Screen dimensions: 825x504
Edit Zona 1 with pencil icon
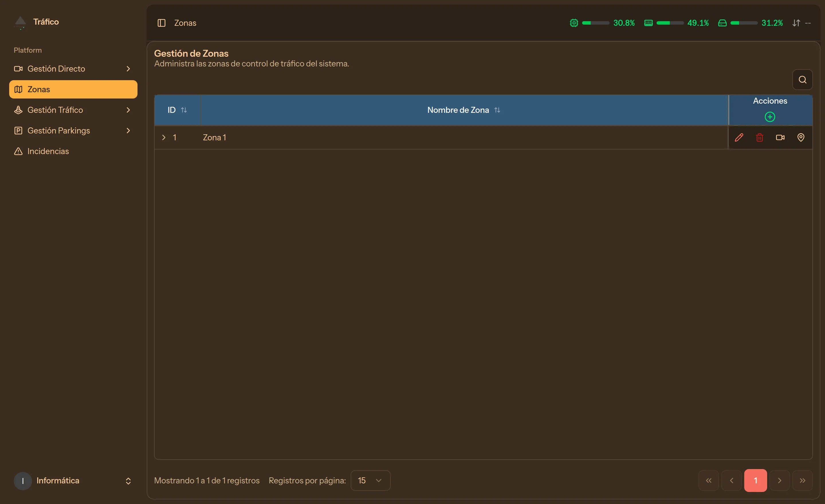coord(739,137)
